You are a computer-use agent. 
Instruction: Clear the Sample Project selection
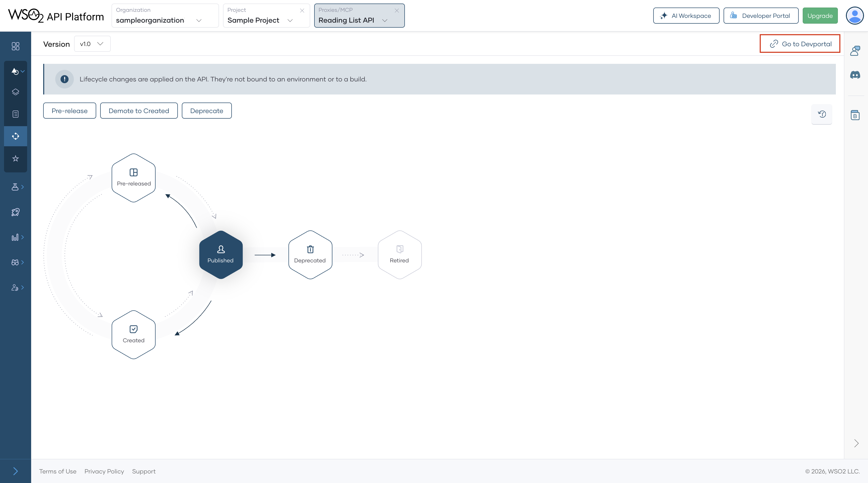302,11
